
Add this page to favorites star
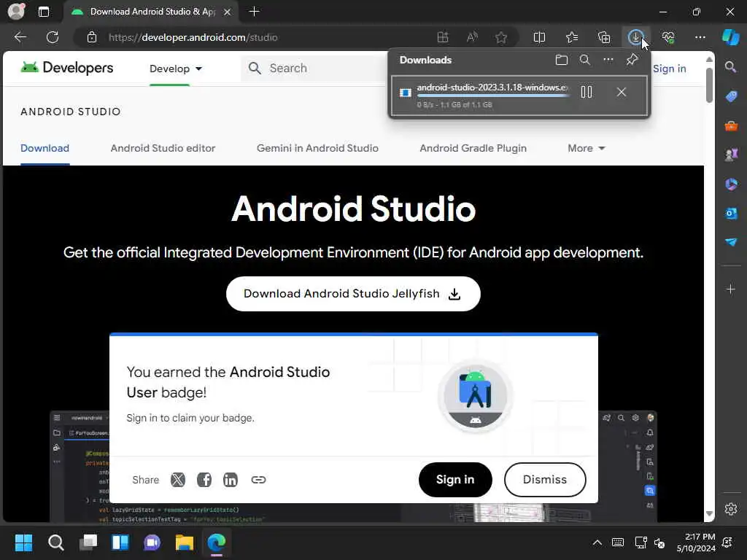click(x=501, y=37)
